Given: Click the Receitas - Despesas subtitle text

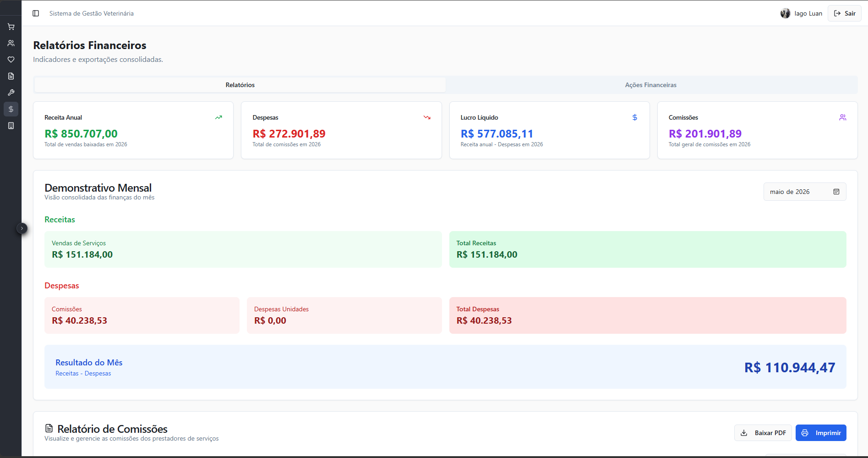Looking at the screenshot, I should coord(83,374).
